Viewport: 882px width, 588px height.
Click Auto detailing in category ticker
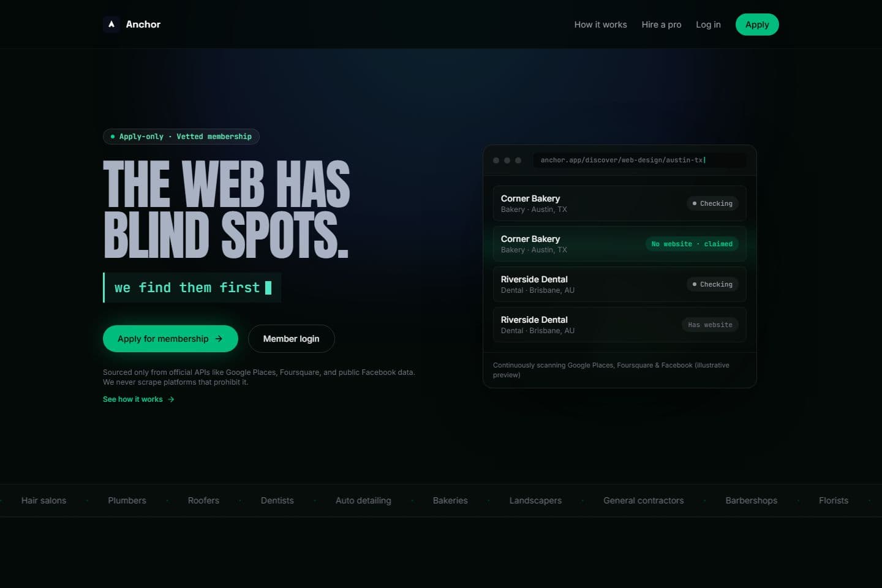[x=363, y=500]
